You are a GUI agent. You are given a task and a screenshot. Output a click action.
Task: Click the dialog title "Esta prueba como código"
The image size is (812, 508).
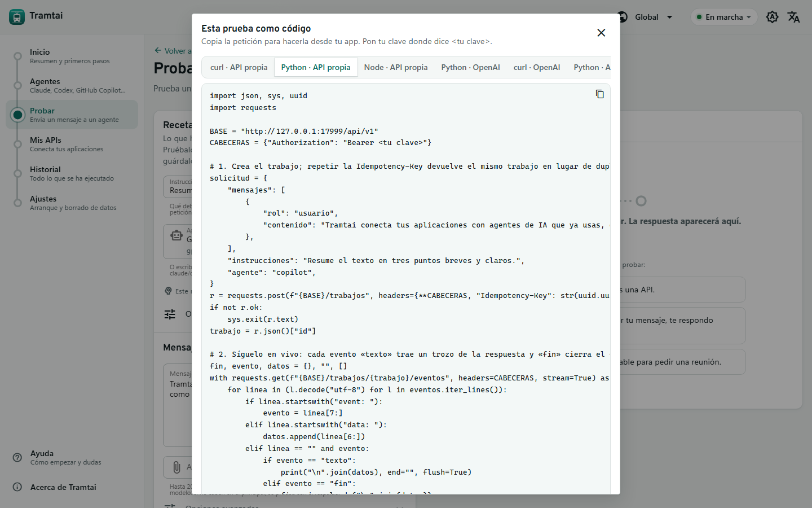point(256,28)
